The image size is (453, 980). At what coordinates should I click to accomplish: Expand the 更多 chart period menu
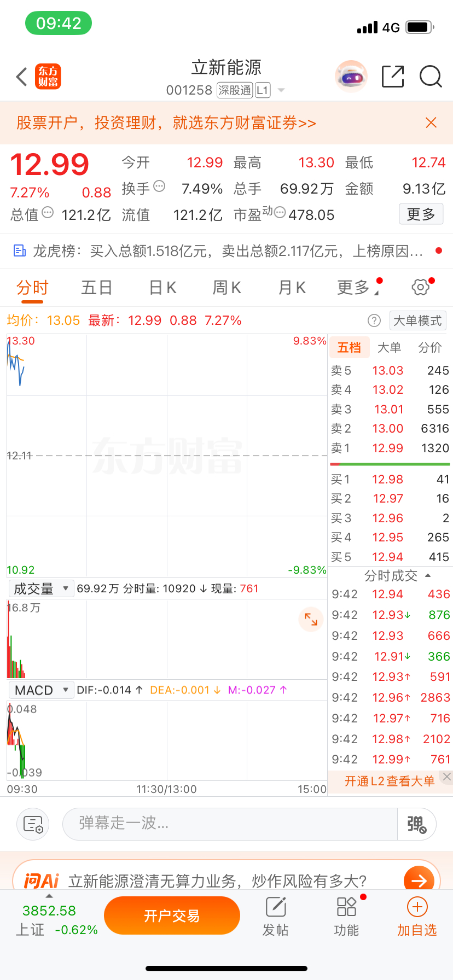(x=358, y=288)
